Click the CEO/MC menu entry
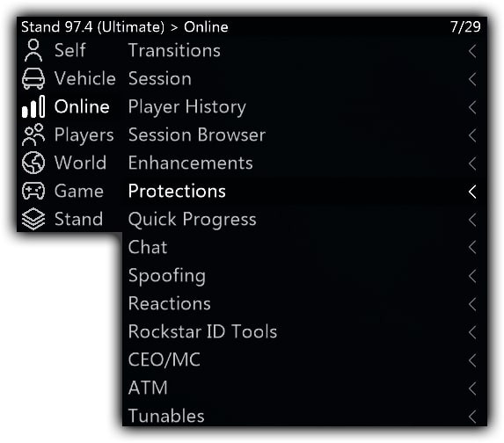The width and height of the screenshot is (504, 443). (x=304, y=359)
